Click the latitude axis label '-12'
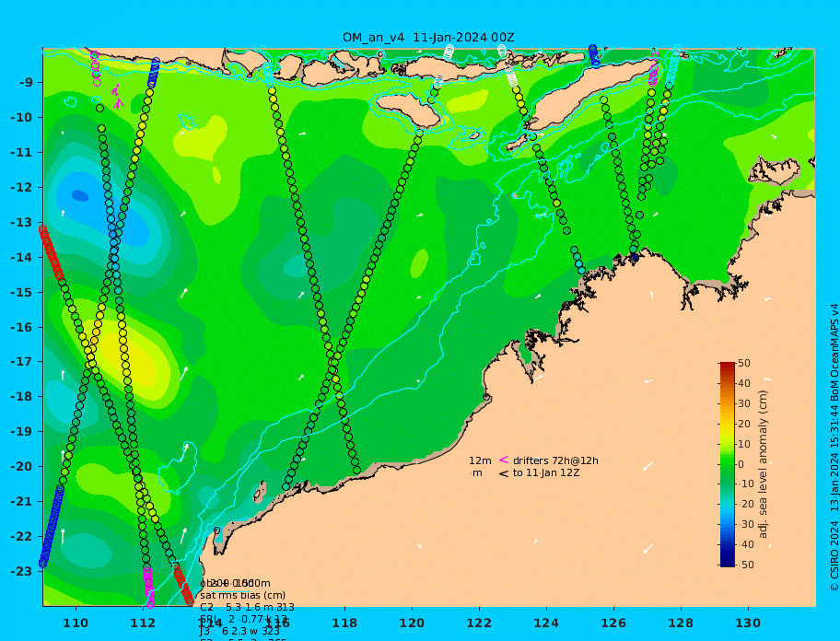 point(21,187)
